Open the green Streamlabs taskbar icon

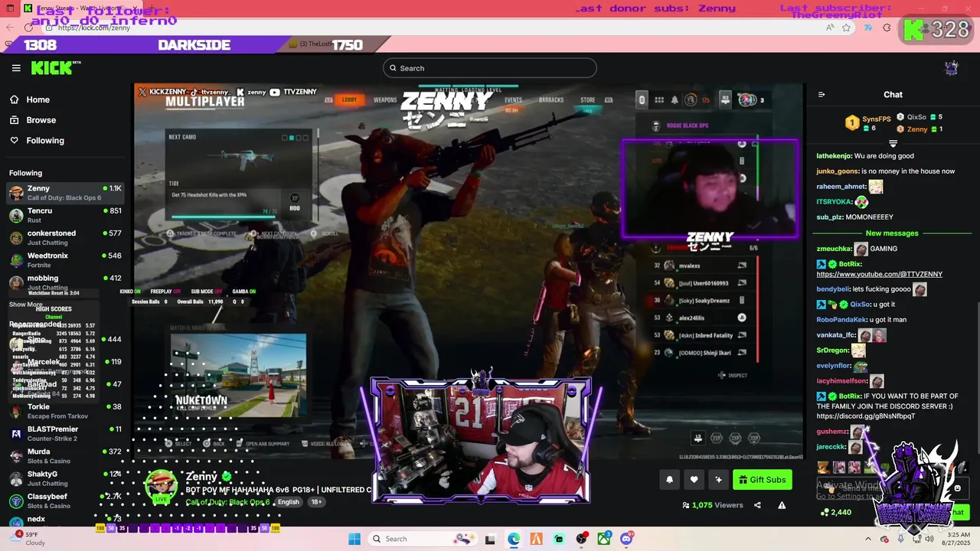tap(559, 539)
